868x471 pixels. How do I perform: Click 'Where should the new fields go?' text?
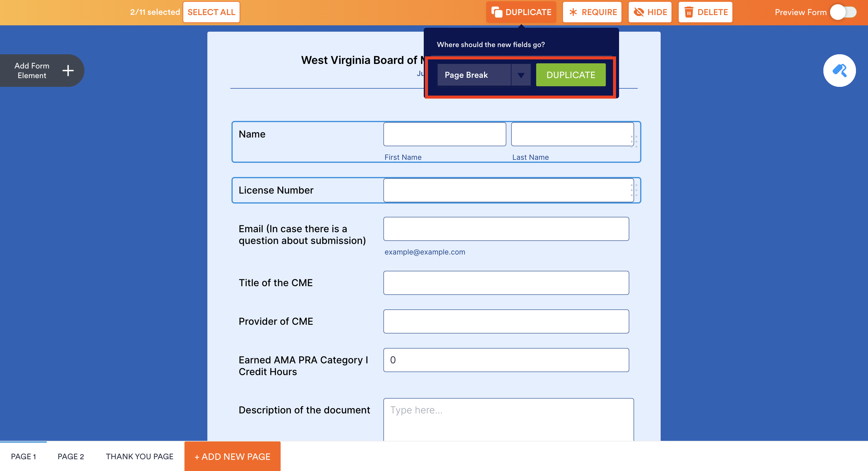coord(491,45)
